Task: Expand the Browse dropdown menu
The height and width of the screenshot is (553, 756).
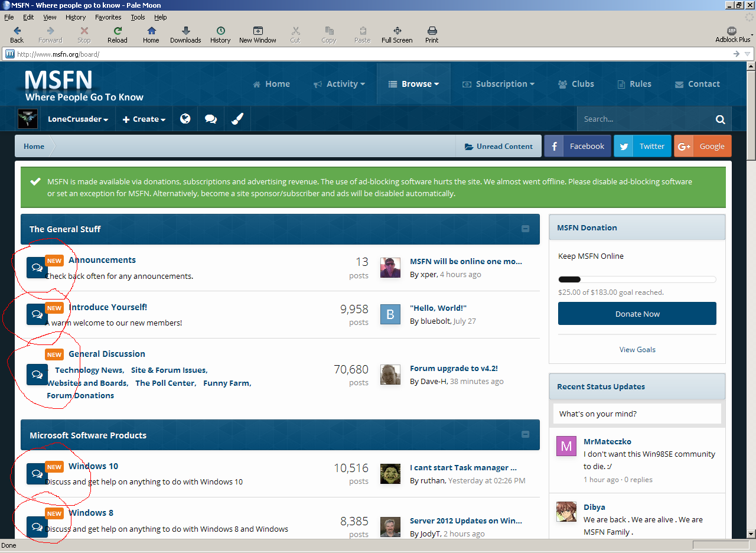Action: (x=413, y=84)
